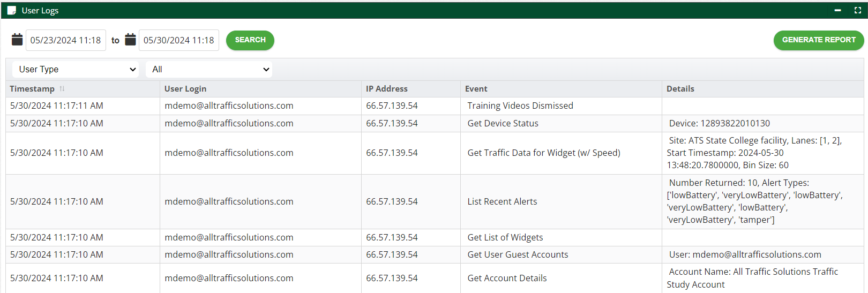This screenshot has height=293, width=868.
Task: Expand User Logs panel to fullscreen
Action: tap(857, 10)
